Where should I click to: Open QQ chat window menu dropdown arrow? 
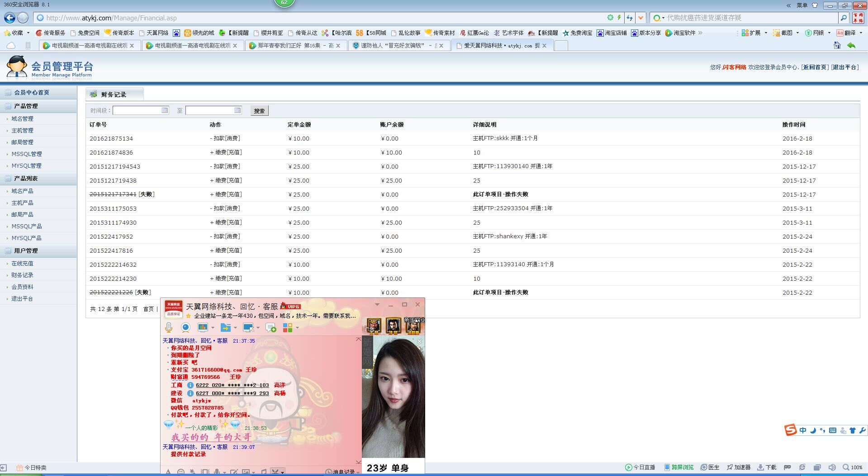(377, 305)
